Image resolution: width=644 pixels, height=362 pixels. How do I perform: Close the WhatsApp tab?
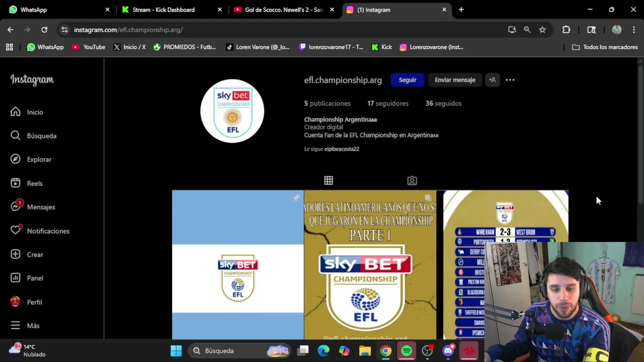107,10
